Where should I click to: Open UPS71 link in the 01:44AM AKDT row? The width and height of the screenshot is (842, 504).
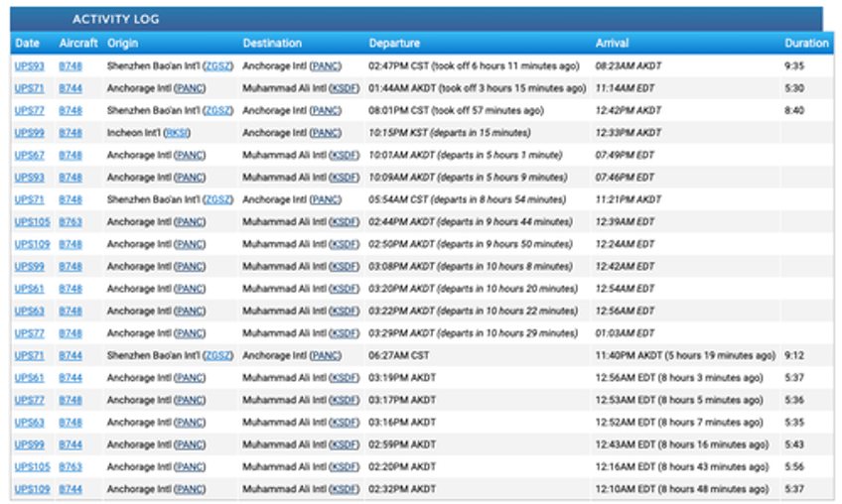29,88
